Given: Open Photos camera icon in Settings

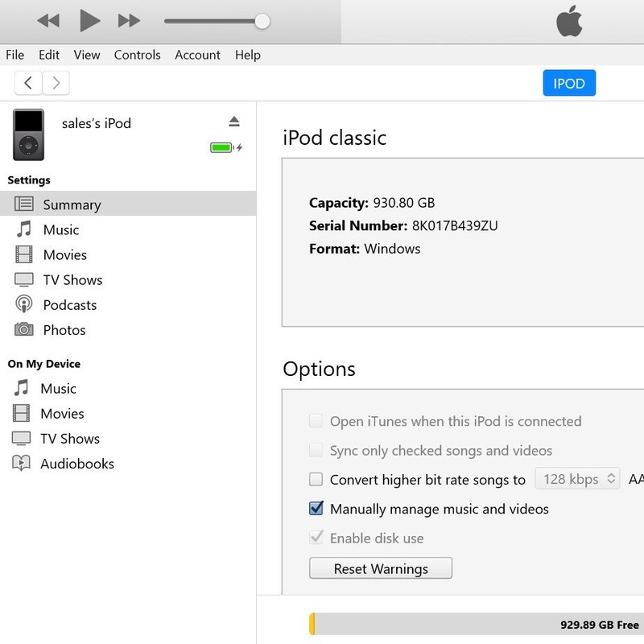Looking at the screenshot, I should (x=24, y=329).
